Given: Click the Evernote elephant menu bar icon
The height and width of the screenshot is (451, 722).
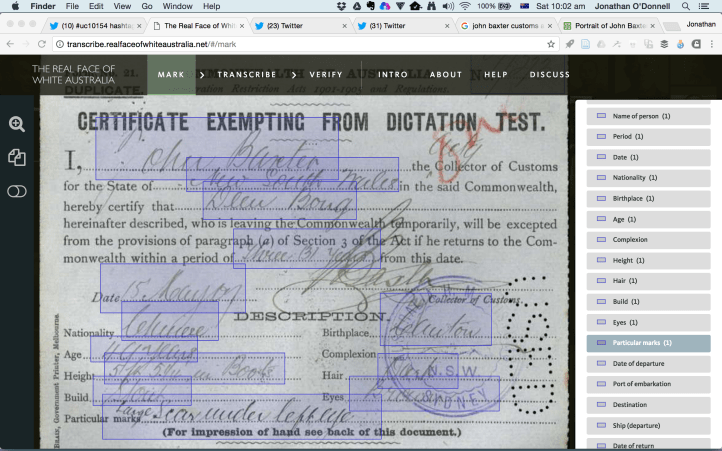Looking at the screenshot, I should [371, 6].
